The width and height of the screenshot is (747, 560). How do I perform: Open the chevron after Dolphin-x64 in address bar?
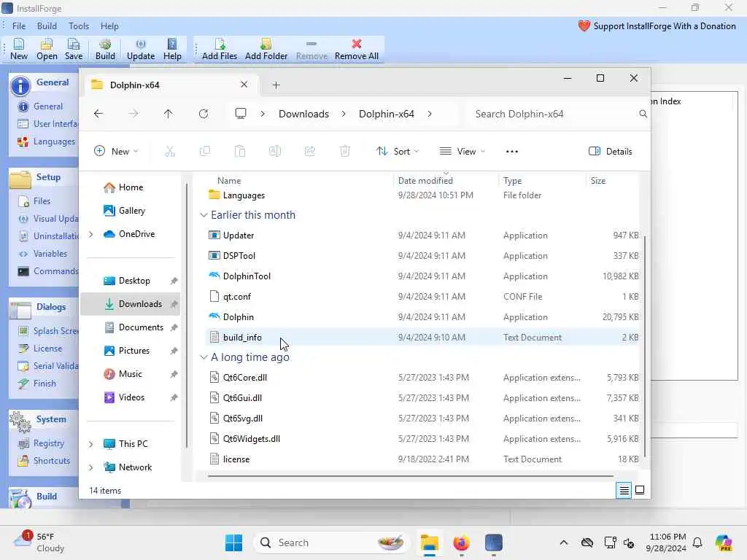(430, 114)
